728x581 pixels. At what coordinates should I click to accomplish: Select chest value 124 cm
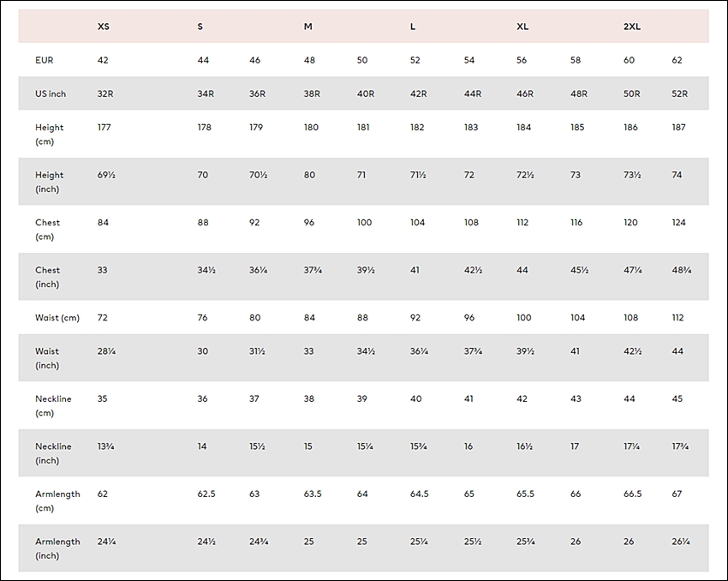pos(678,222)
